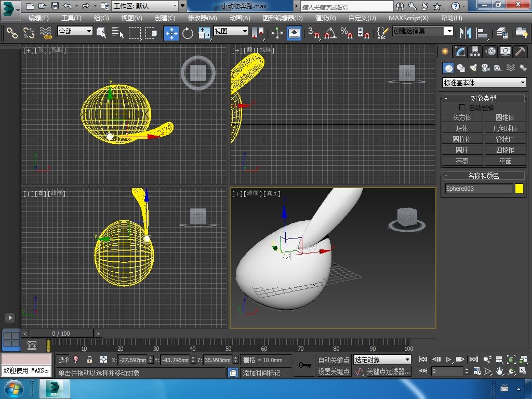The image size is (532, 399).
Task: Open the 渲染(R) menu
Action: click(x=325, y=18)
